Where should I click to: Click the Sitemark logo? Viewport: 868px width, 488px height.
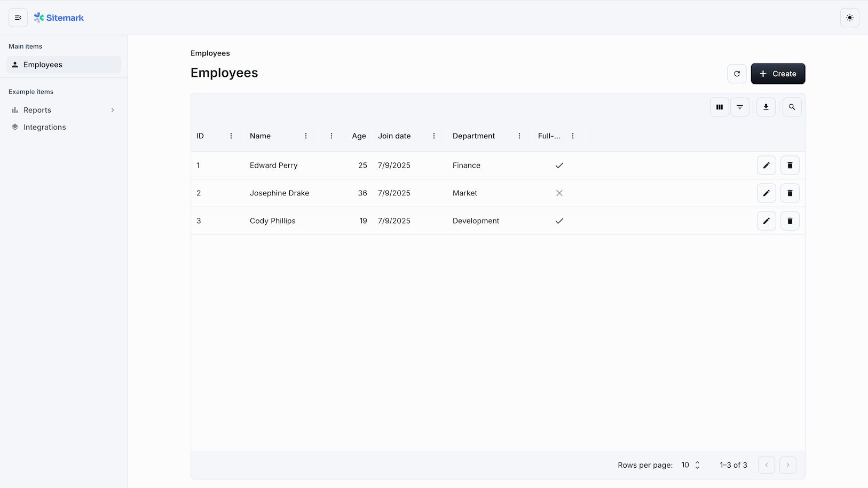click(59, 17)
